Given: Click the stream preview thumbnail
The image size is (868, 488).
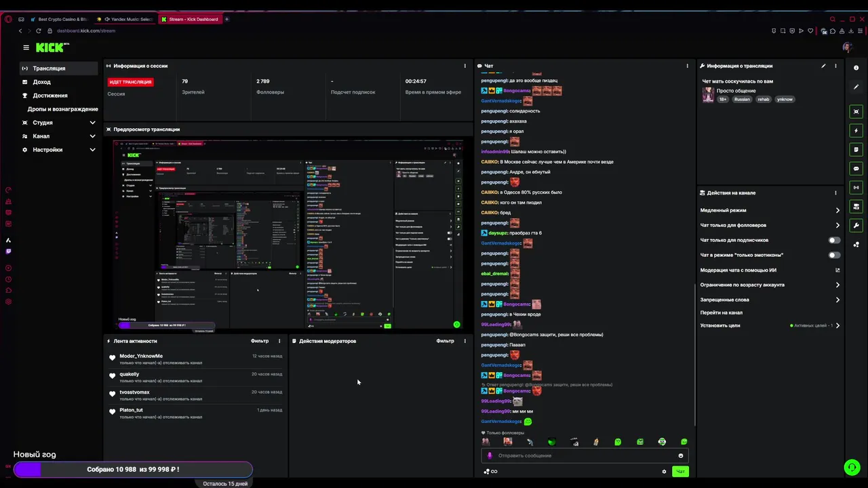Looking at the screenshot, I should tap(288, 235).
